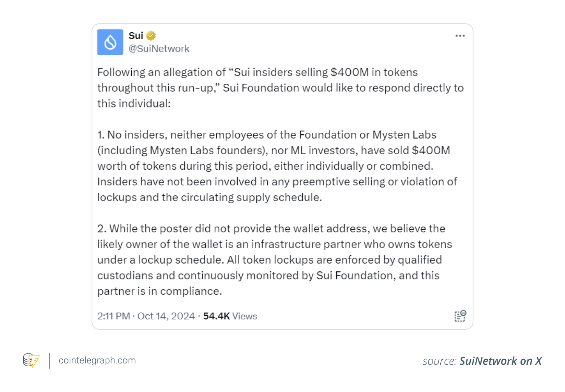Click the 'SuiNetwork on X' source credit

501,361
